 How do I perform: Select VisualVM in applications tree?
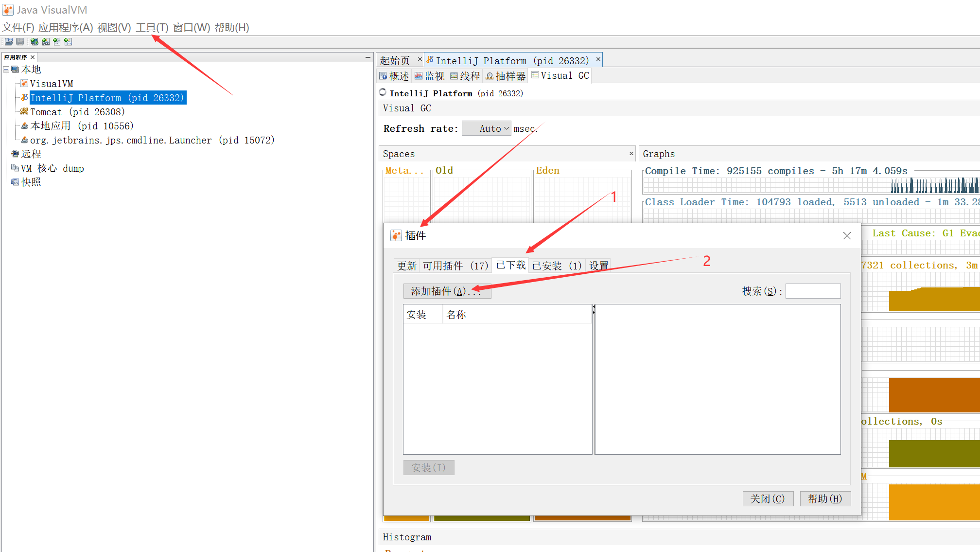(52, 84)
